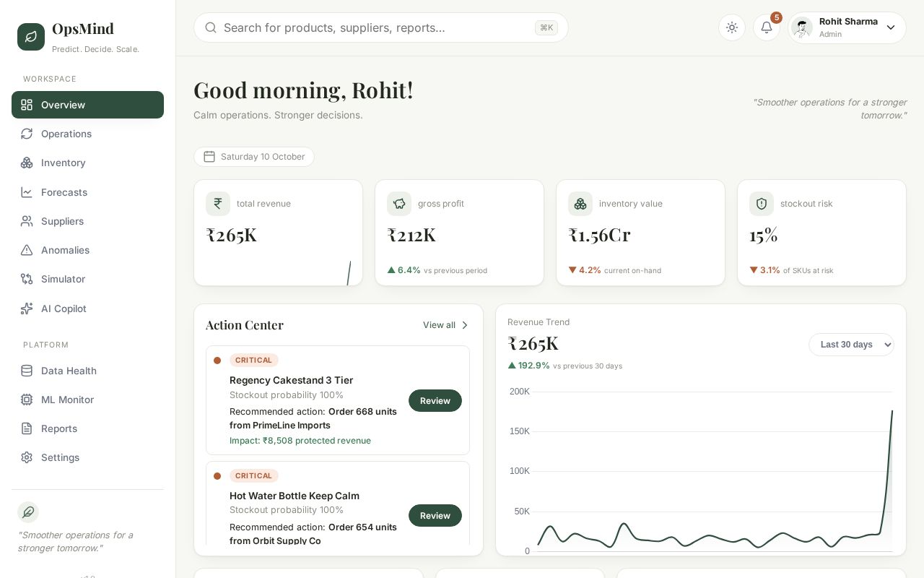924x578 pixels.
Task: Click Rohit Sharma's profile avatar
Action: (x=802, y=27)
